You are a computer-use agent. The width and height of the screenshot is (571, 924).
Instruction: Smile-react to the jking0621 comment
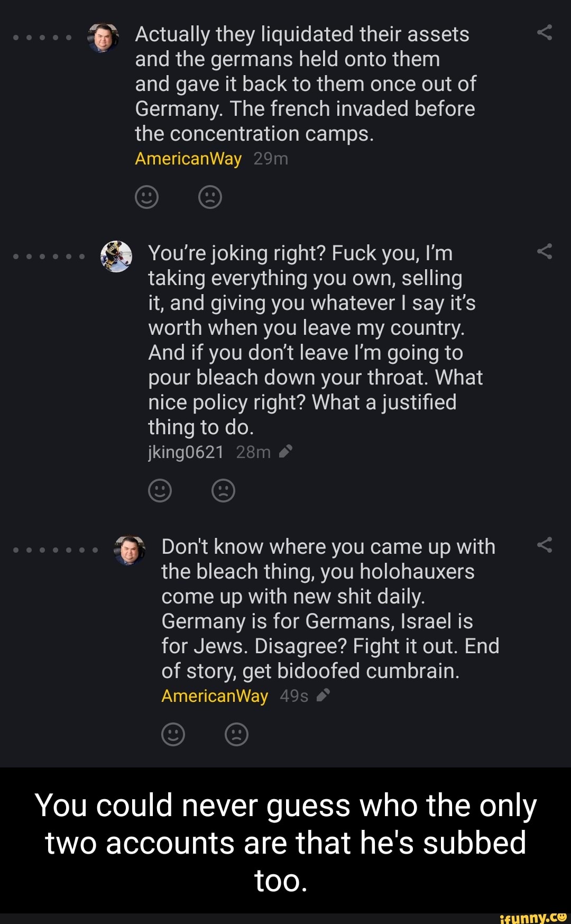tap(160, 490)
